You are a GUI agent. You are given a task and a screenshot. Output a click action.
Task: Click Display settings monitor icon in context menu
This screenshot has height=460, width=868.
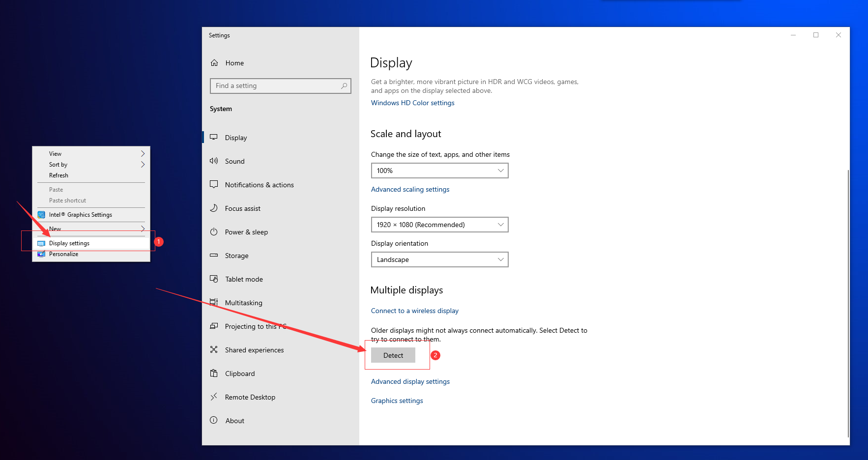[41, 243]
